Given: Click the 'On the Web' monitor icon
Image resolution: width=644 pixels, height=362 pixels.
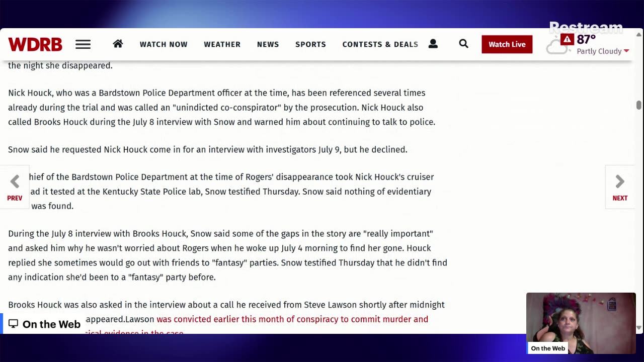Looking at the screenshot, I should 13,324.
